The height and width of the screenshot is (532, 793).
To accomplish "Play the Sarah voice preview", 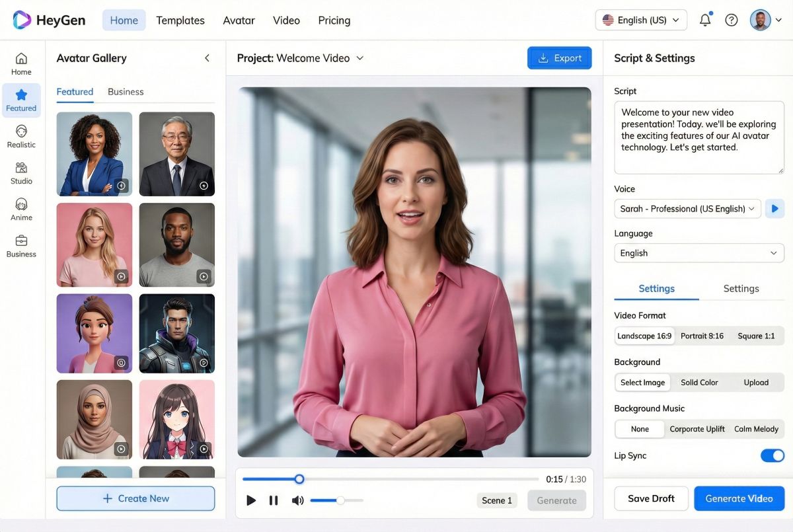I will click(774, 208).
